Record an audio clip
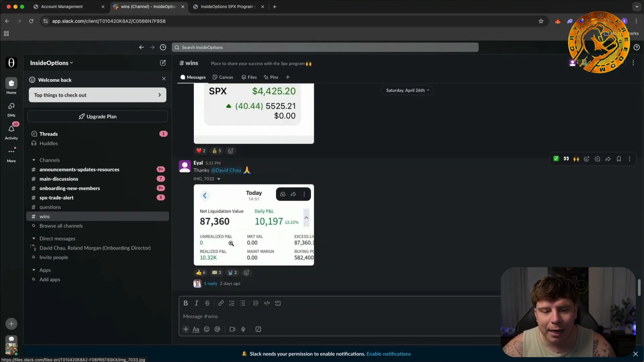Viewport: 644px width, 362px height. (243, 329)
